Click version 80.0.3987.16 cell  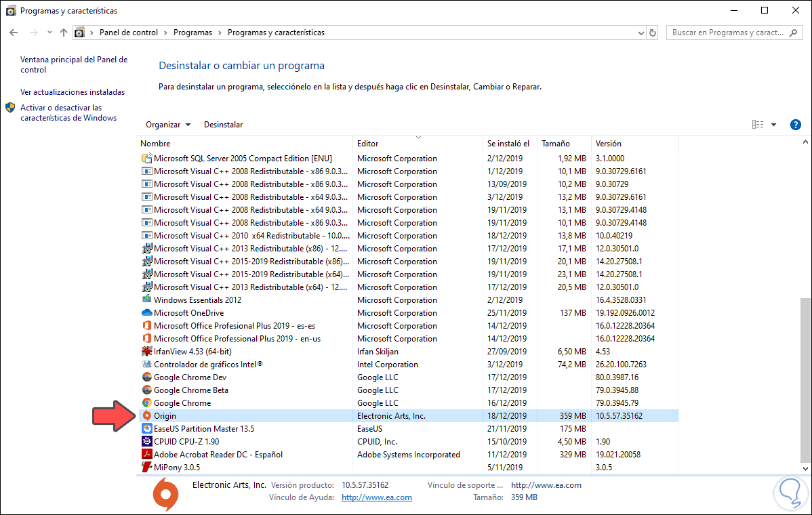pyautogui.click(x=617, y=377)
